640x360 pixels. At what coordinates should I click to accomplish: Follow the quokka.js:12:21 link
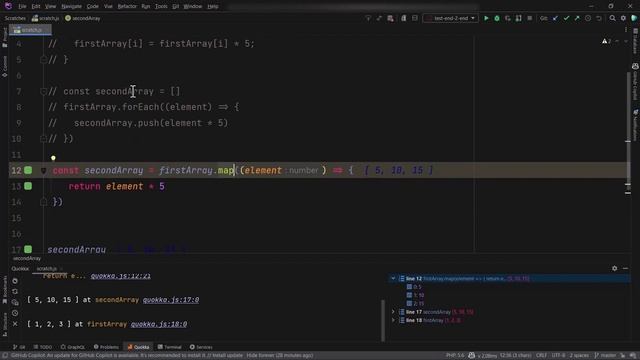tap(120, 276)
